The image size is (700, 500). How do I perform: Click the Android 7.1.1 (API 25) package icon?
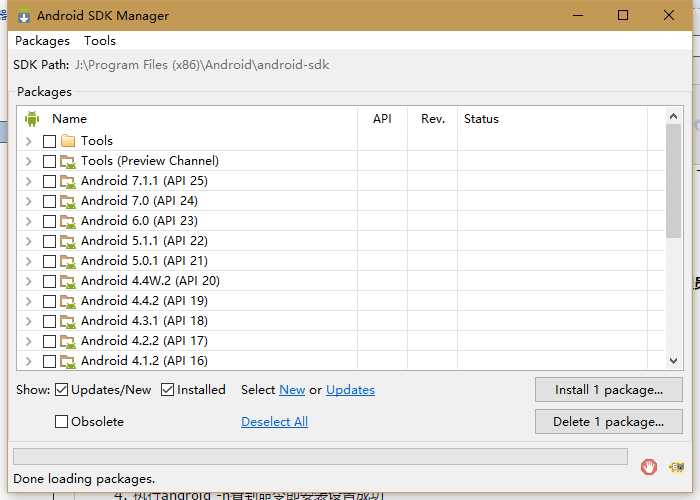click(67, 181)
